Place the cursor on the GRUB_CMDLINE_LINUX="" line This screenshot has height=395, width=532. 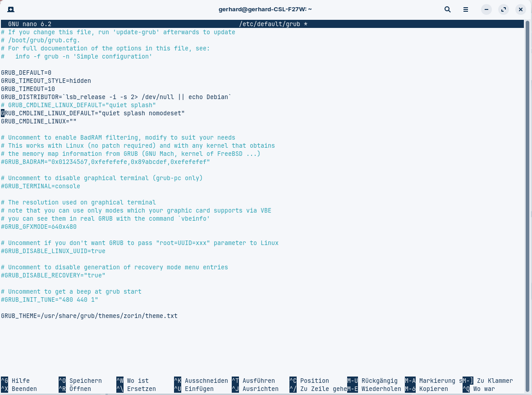(39, 121)
